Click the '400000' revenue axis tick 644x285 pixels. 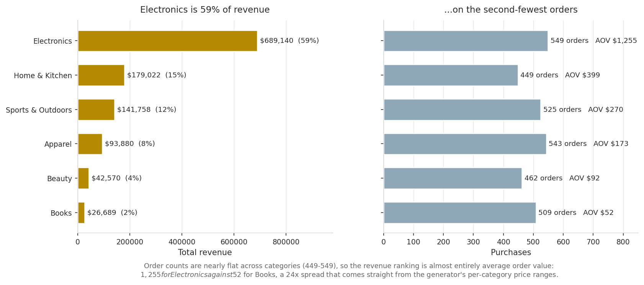coord(182,242)
